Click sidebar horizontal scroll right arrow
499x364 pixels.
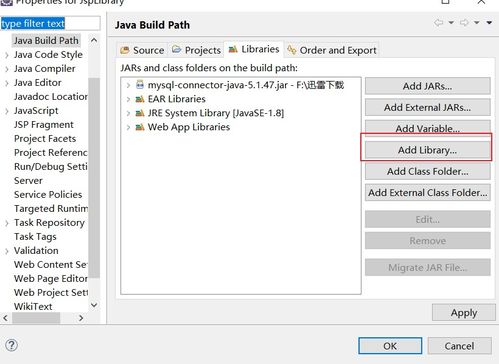[81, 318]
